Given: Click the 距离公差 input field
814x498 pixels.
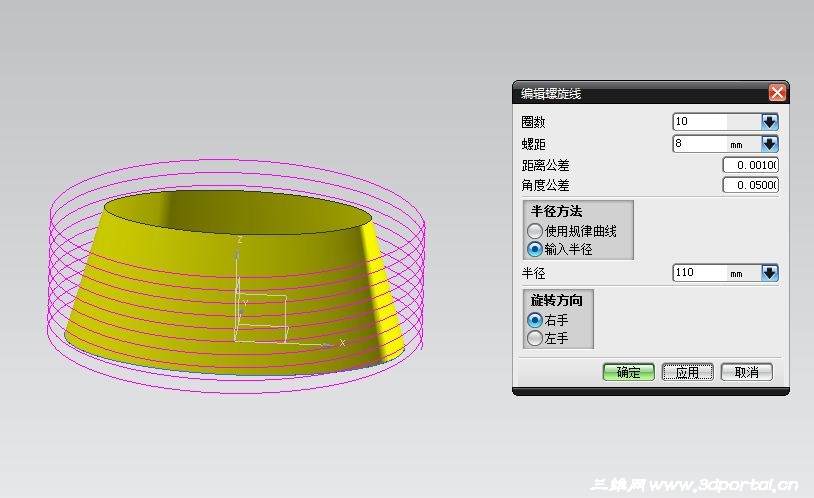Looking at the screenshot, I should click(x=750, y=165).
